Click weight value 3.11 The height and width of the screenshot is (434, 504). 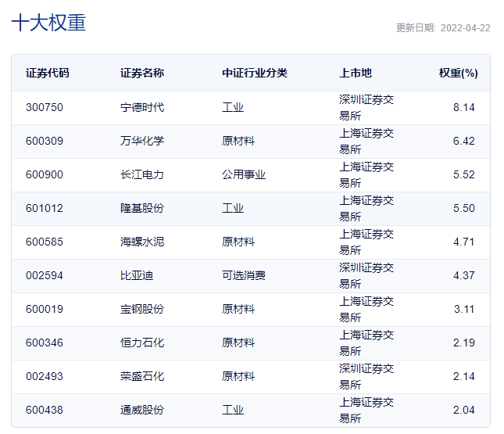coord(464,309)
